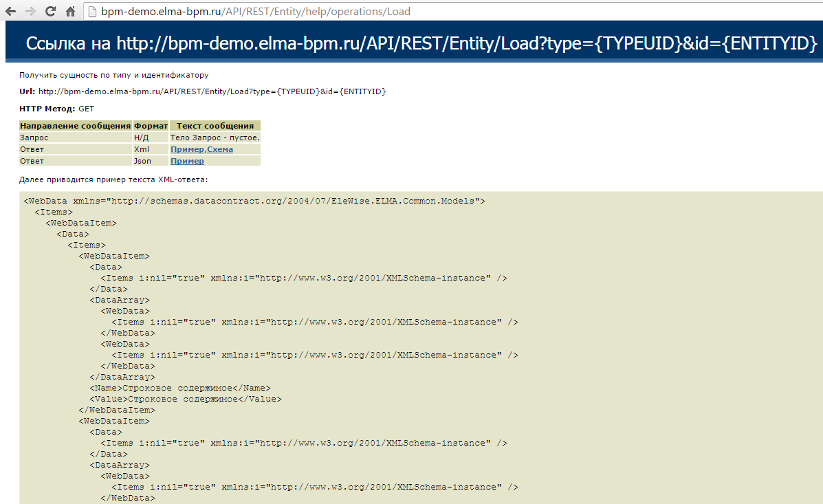Click the browser Forward arrow
Image resolution: width=823 pixels, height=504 pixels.
pos(30,12)
